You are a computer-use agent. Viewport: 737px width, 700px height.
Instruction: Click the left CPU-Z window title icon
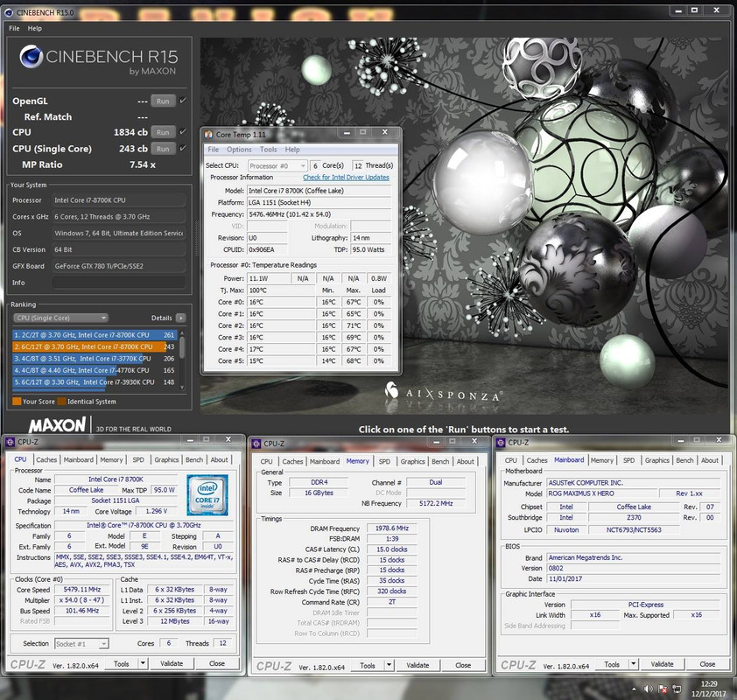tap(11, 442)
